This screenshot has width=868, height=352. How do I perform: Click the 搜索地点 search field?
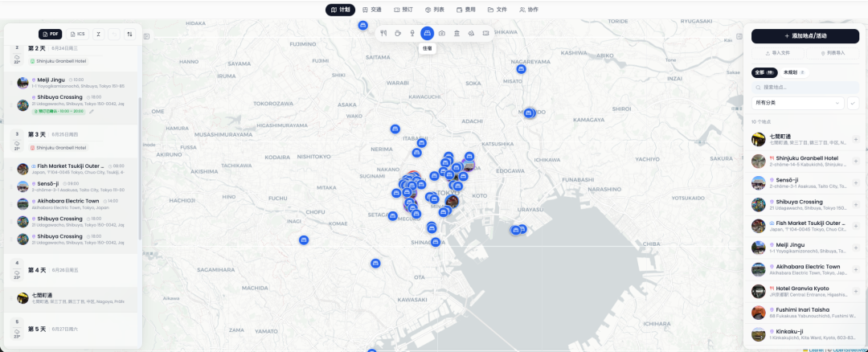click(805, 88)
